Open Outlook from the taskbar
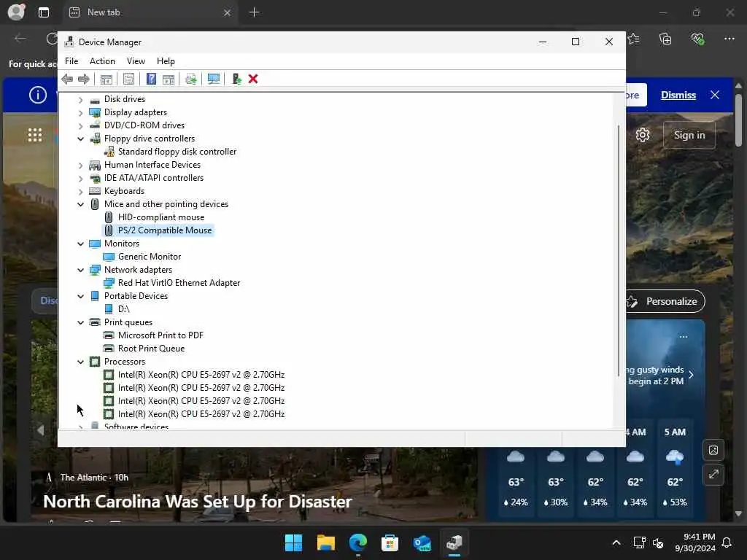This screenshot has height=560, width=747. [422, 542]
